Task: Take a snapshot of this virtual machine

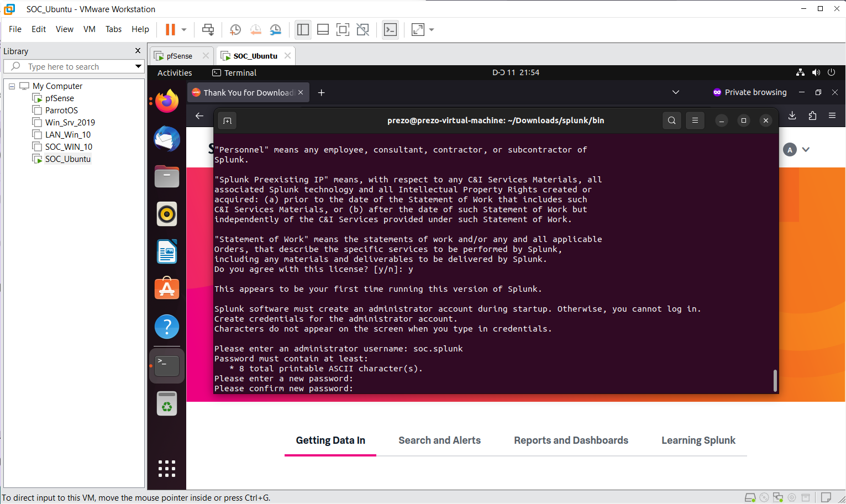Action: point(235,30)
